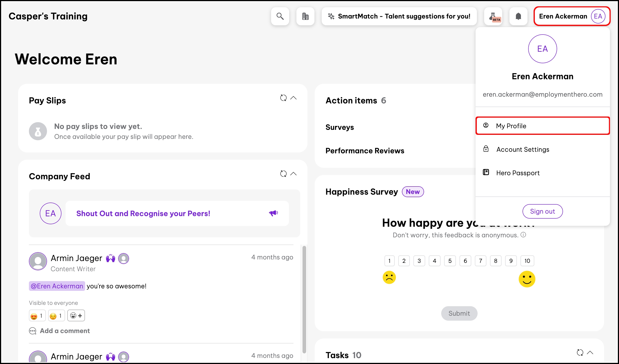Click the shout out megaphone icon
Viewport: 619px width, 364px height.
click(273, 213)
